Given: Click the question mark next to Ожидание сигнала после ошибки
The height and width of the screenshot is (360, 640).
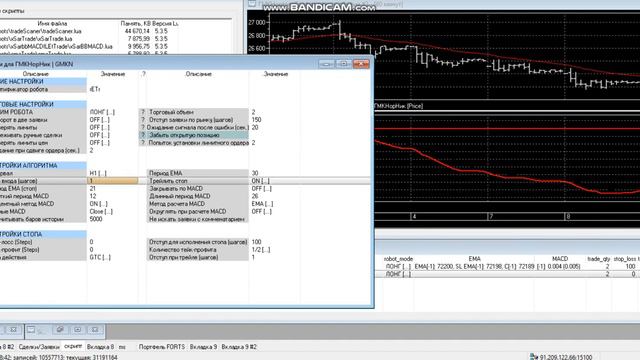Looking at the screenshot, I should 143,127.
